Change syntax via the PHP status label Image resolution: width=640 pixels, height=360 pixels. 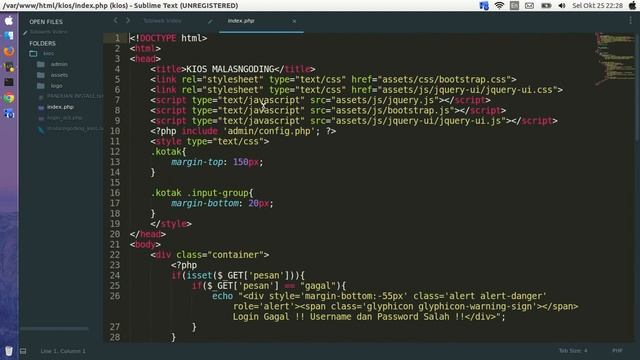[617, 351]
